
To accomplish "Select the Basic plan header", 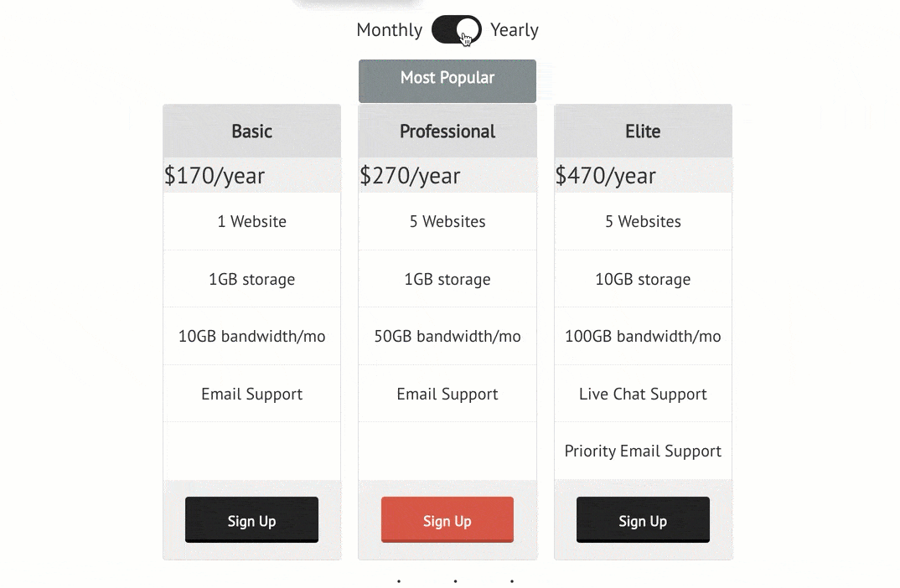I will [x=252, y=132].
